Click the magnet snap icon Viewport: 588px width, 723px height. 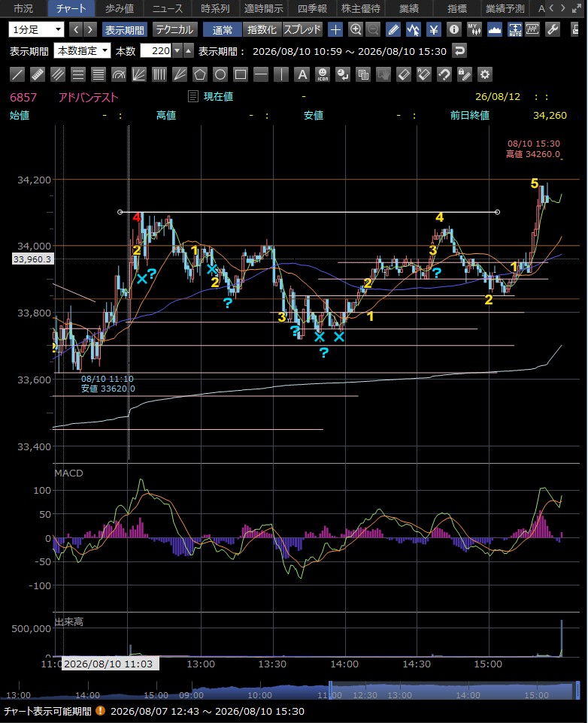pos(444,74)
